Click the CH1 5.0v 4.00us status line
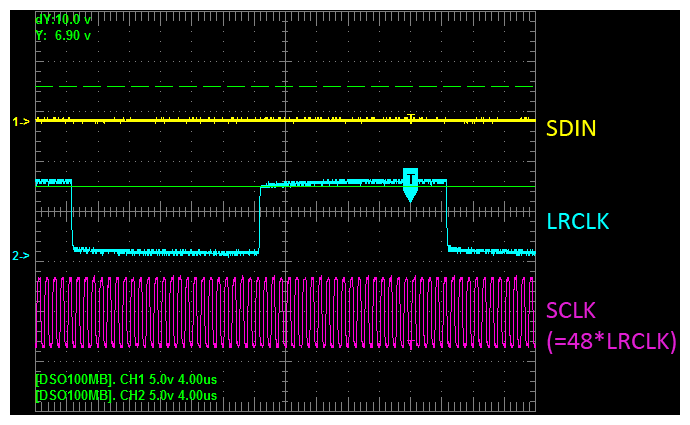This screenshot has height=425, width=690. tap(126, 379)
